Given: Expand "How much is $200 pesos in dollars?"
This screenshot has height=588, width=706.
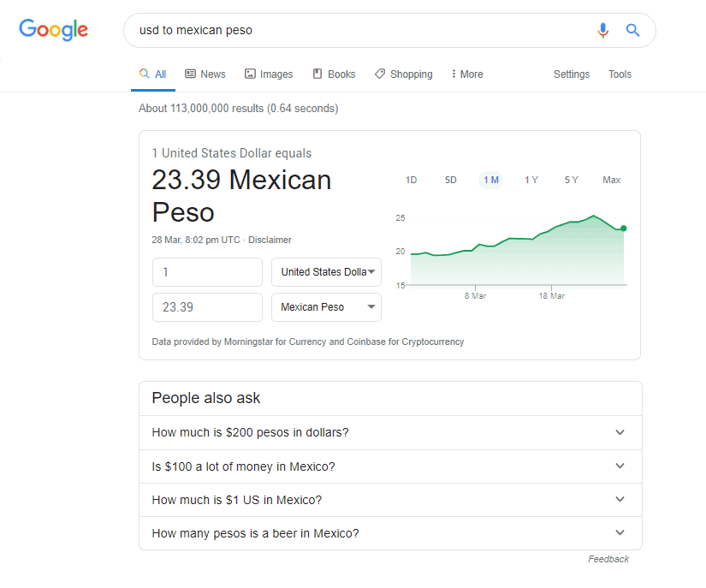Looking at the screenshot, I should [390, 432].
